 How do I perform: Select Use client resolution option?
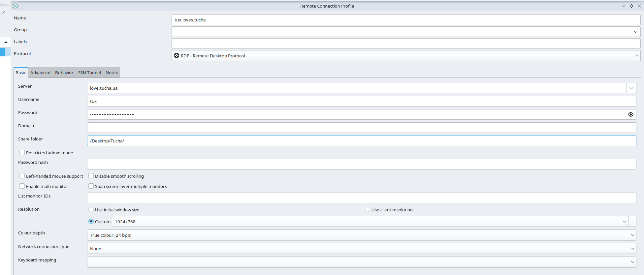pos(368,210)
